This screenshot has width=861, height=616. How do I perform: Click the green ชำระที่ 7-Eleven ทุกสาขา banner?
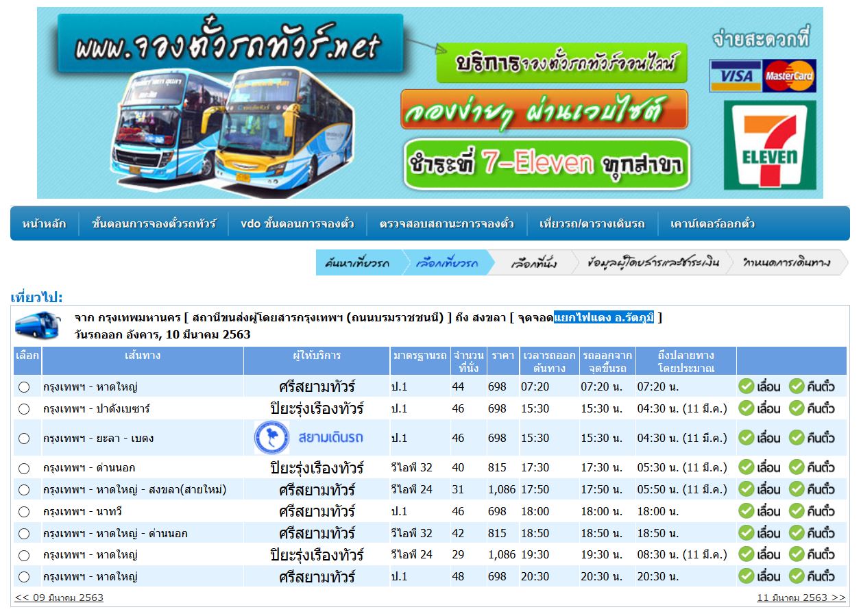546,164
